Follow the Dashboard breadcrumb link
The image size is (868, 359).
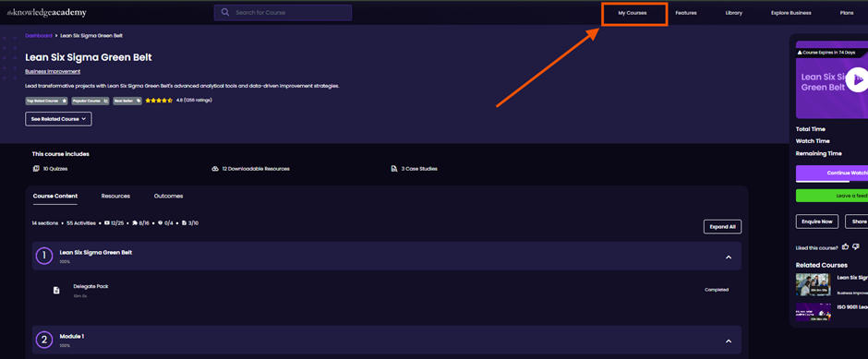[x=39, y=35]
